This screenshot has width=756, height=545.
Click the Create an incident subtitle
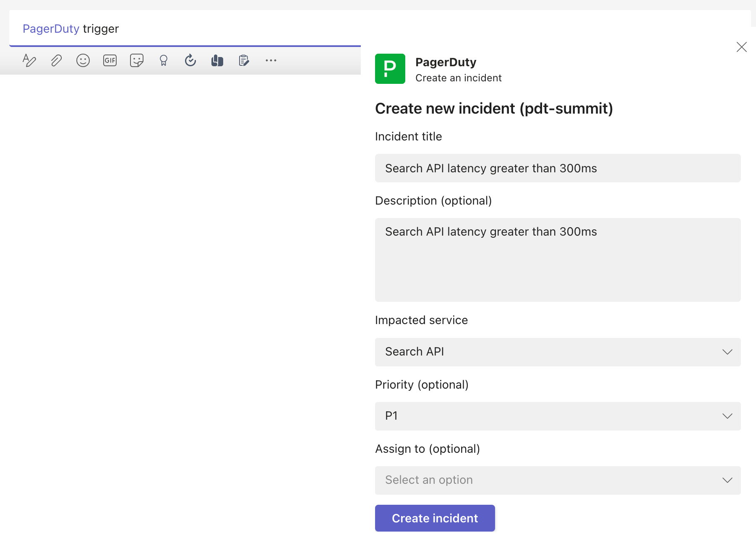click(x=459, y=78)
